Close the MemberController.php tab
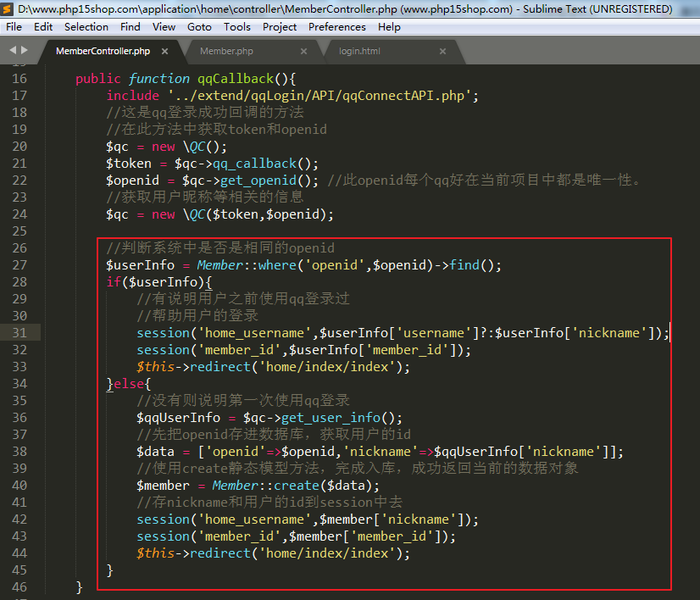Screen dimensions: 700x600 coord(165,51)
